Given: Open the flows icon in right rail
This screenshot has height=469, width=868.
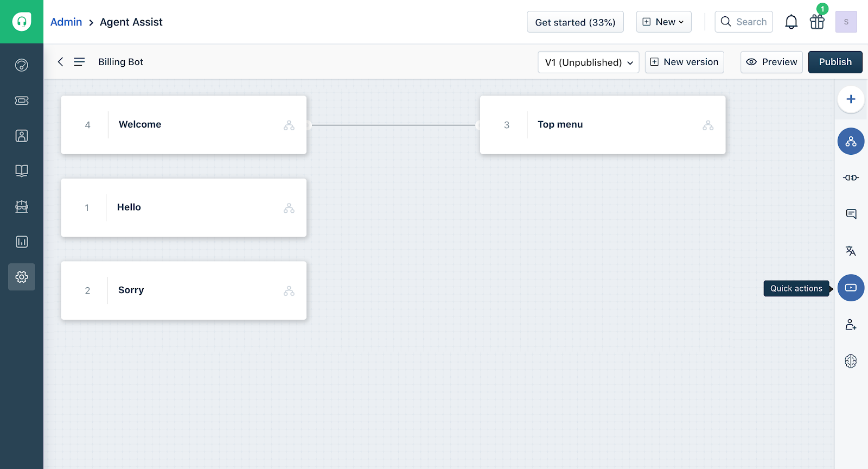Looking at the screenshot, I should coord(851,141).
